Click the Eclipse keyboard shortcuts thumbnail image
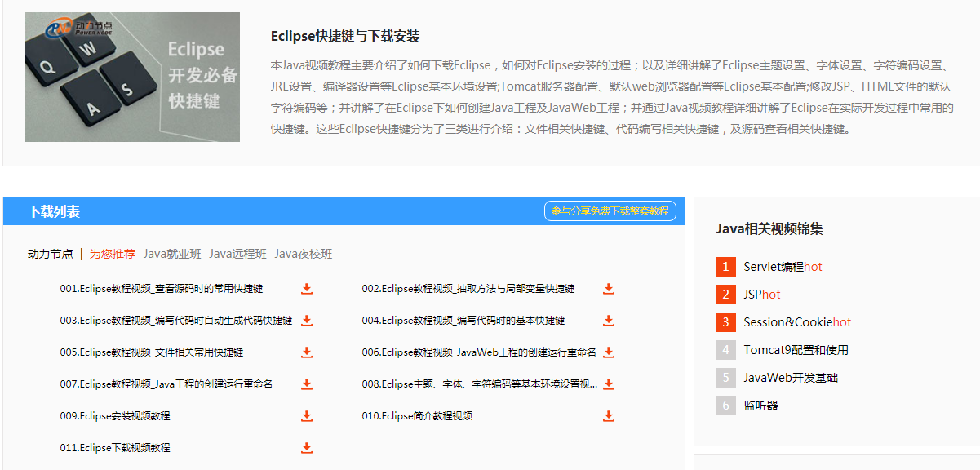 pyautogui.click(x=132, y=77)
